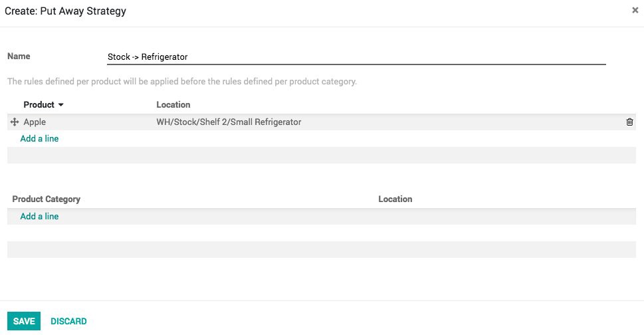Add a line under the Product list
The width and height of the screenshot is (644, 335).
[x=39, y=139]
